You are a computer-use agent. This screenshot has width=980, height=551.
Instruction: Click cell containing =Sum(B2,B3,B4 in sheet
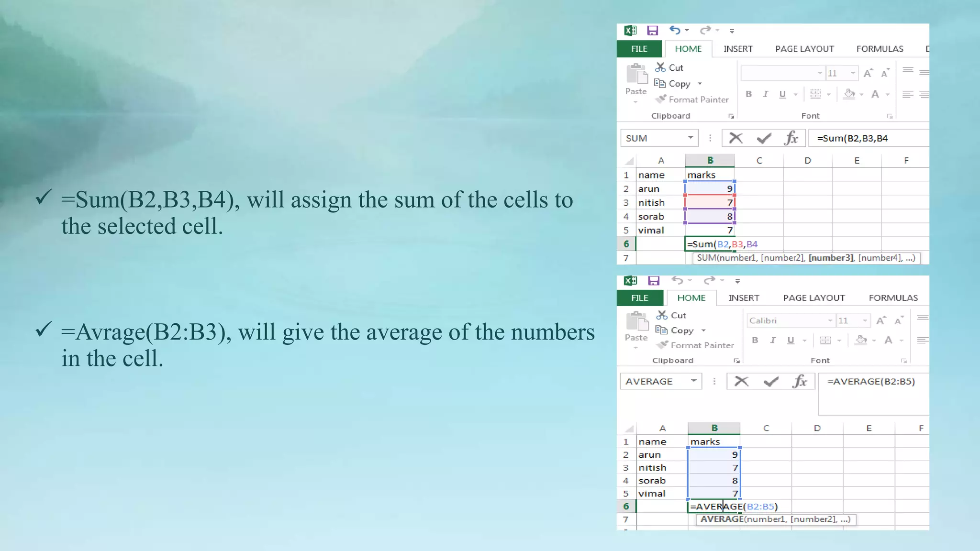(710, 244)
